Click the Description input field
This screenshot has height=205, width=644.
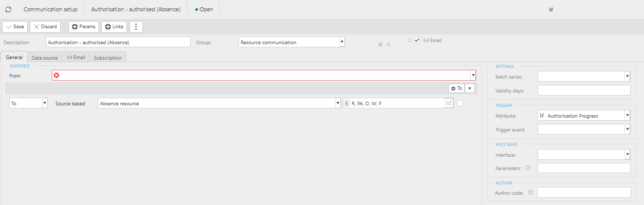click(x=118, y=42)
